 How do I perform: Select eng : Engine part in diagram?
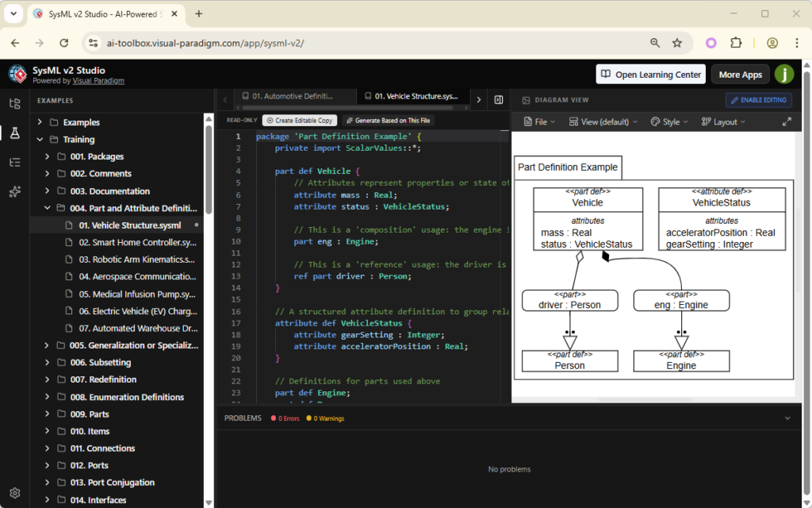pyautogui.click(x=681, y=301)
